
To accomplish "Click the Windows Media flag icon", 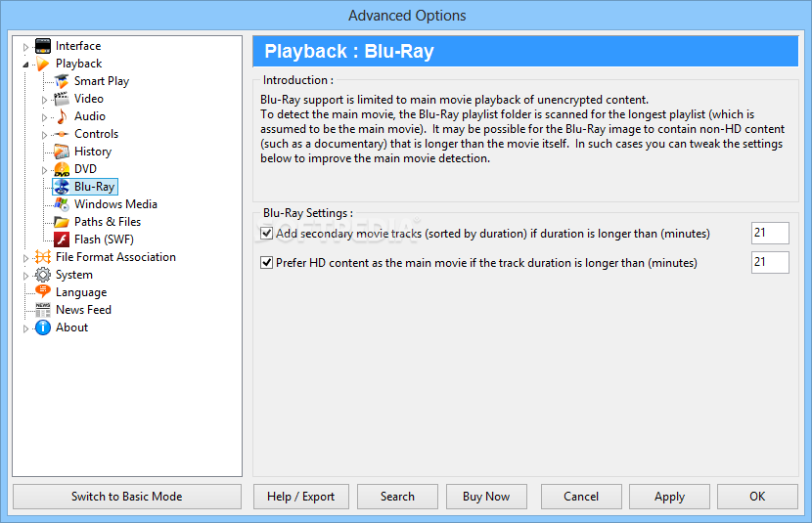I will click(62, 204).
